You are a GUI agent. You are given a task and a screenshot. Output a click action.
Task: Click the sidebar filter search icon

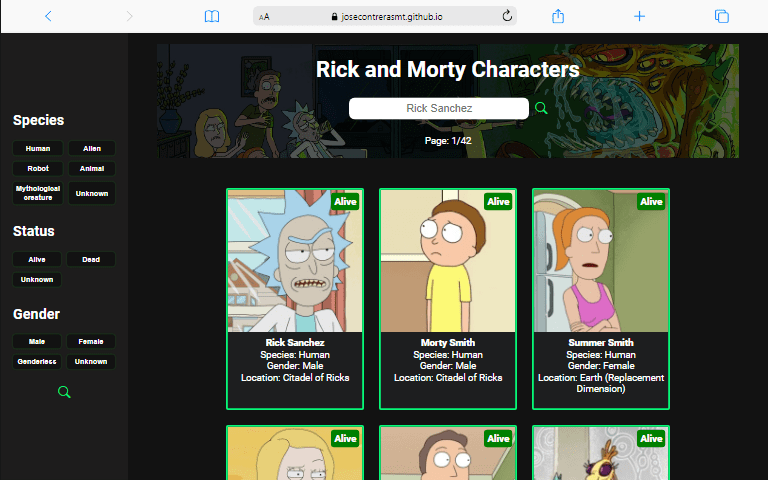64,392
